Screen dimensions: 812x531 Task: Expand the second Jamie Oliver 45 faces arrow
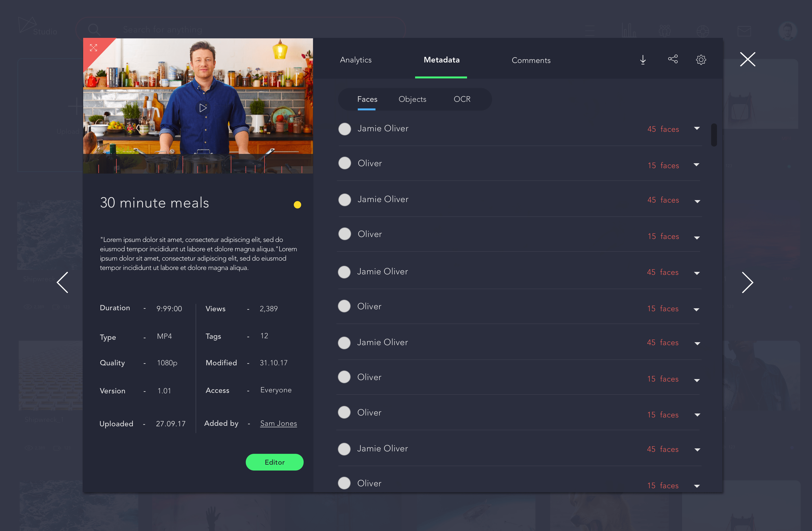(x=697, y=201)
